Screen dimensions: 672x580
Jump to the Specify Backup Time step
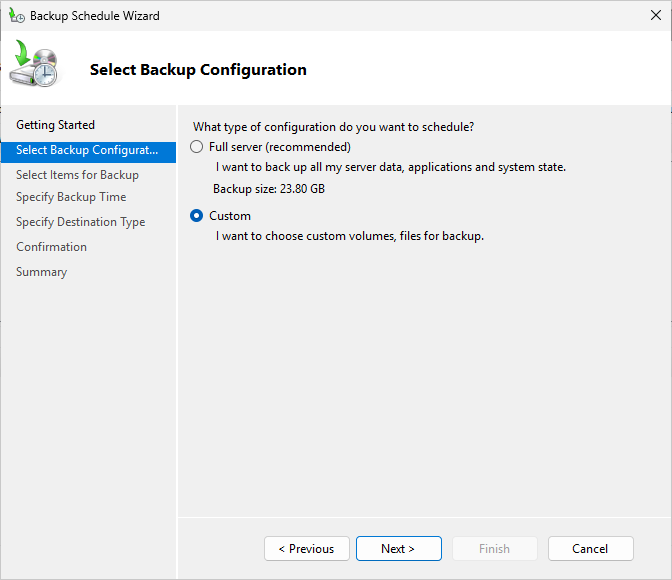point(71,197)
